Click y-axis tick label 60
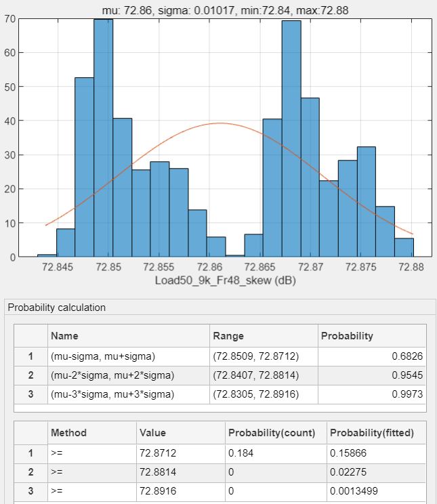 (x=10, y=53)
